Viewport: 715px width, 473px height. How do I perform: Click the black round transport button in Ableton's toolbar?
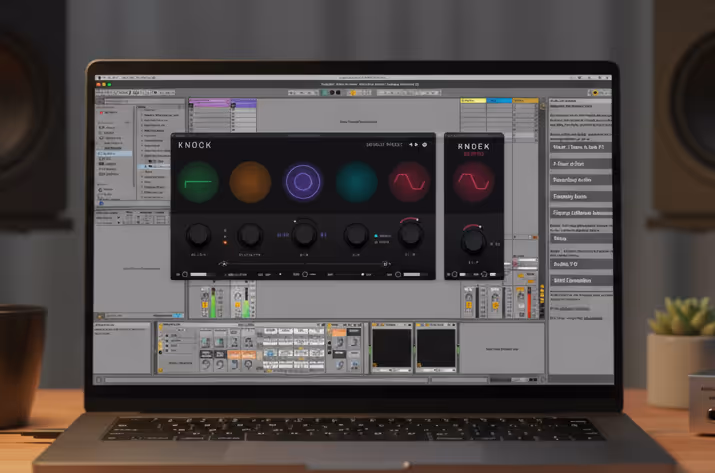coord(332,93)
